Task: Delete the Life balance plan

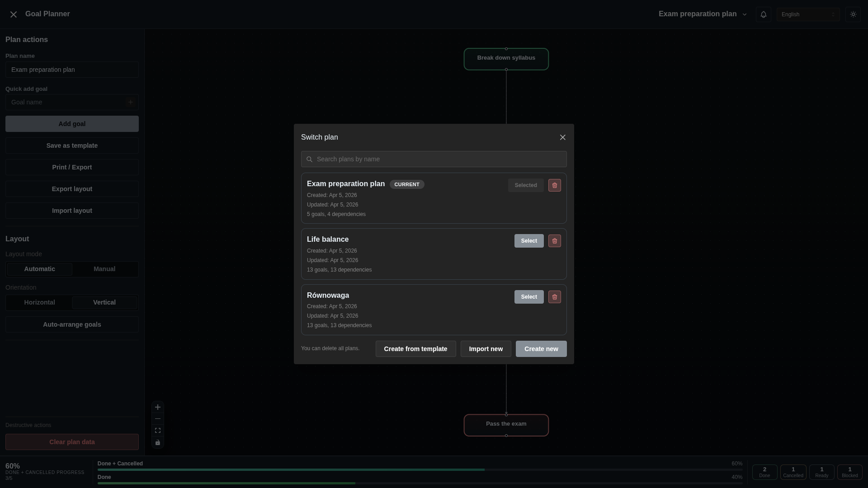Action: (x=554, y=241)
